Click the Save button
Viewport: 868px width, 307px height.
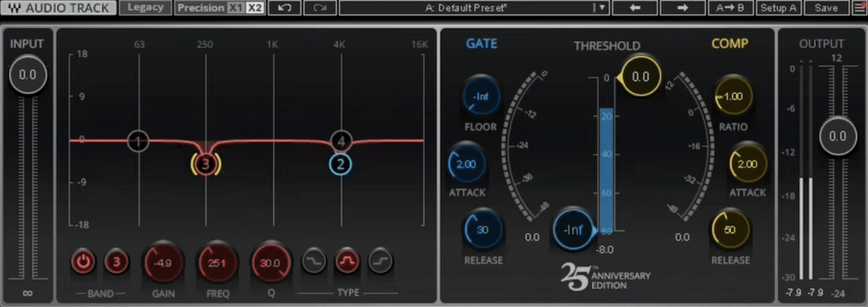pos(826,7)
